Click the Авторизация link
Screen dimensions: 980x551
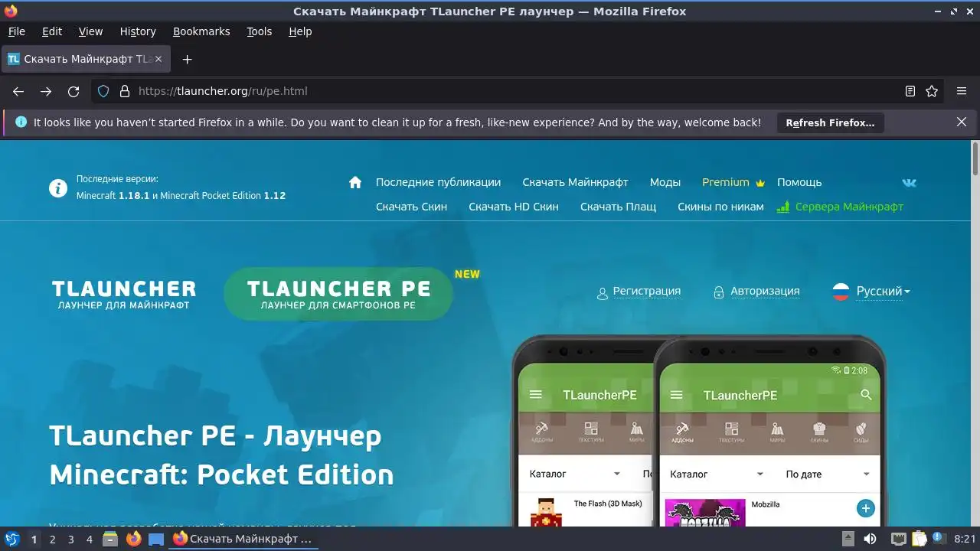(x=765, y=291)
